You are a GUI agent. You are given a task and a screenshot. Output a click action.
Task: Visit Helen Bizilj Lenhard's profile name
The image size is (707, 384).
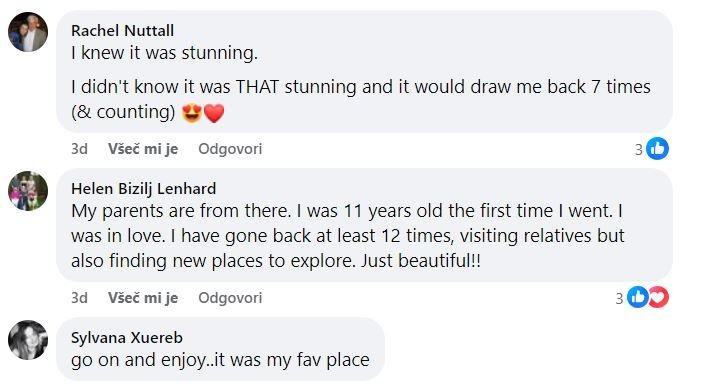click(143, 188)
